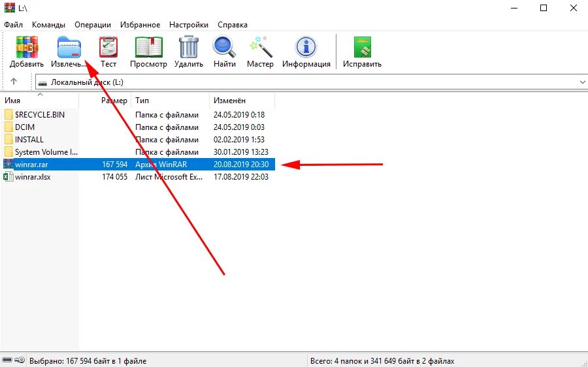Click status text Выбрано: 167 594 байт

[88, 361]
